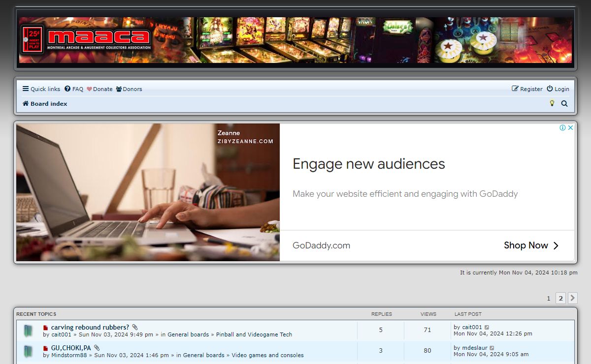Click 'Mon Nov 04, 2024 9:05 am' last post time
Image resolution: width=591 pixels, height=364 pixels.
click(491, 354)
